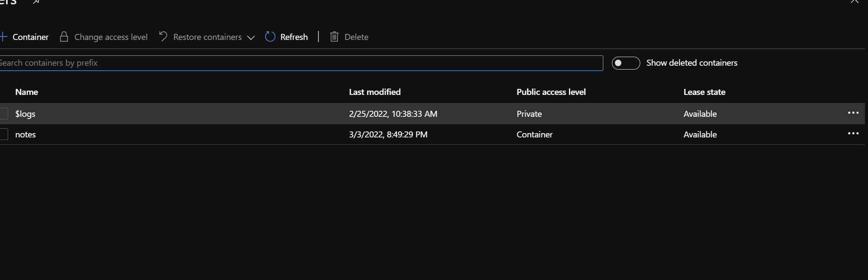Open the $logs container
Viewport: 868px width, 280px height.
(x=25, y=114)
